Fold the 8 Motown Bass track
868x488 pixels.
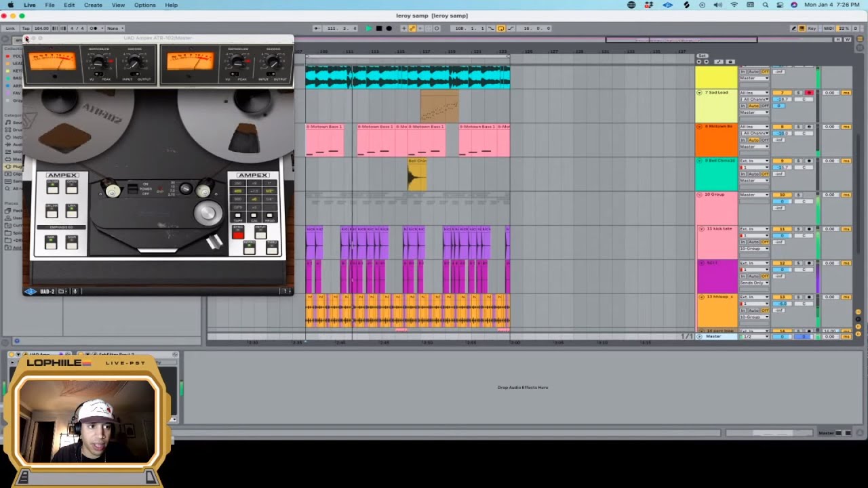pyautogui.click(x=699, y=127)
